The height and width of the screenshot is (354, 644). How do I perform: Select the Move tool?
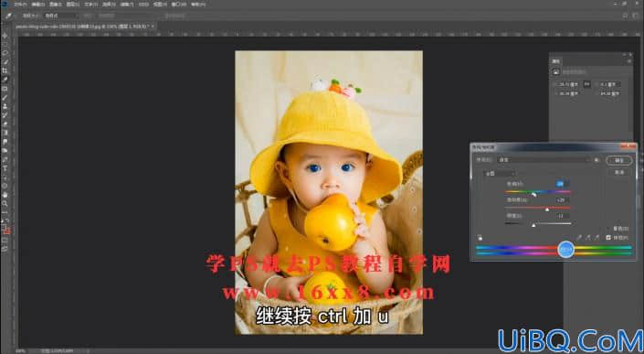[5, 37]
